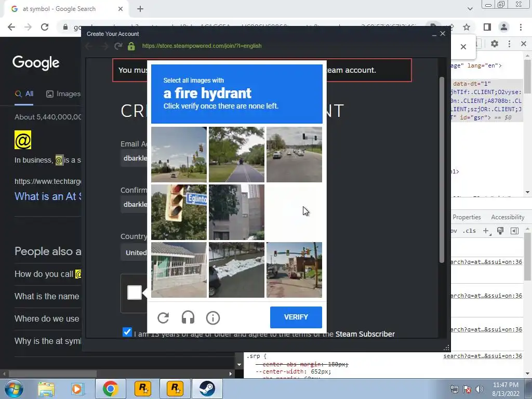Select captcha tile with green traffic lights intersection
This screenshot has width=532, height=399.
[294, 270]
